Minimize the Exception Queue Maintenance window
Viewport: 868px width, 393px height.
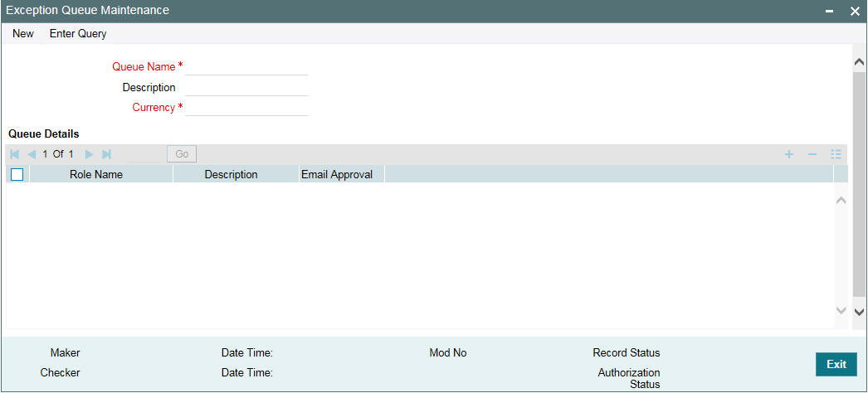point(829,11)
